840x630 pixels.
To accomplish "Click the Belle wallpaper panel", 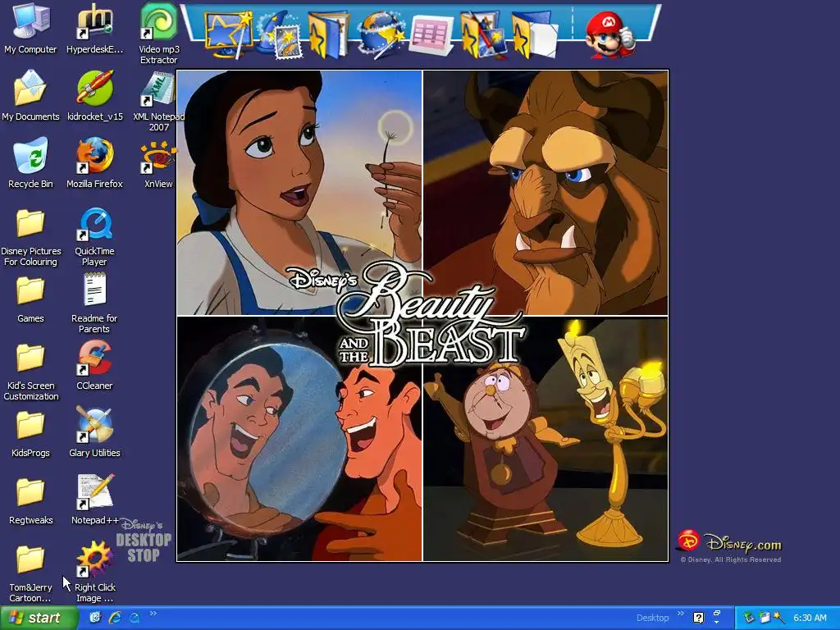I will (x=299, y=193).
